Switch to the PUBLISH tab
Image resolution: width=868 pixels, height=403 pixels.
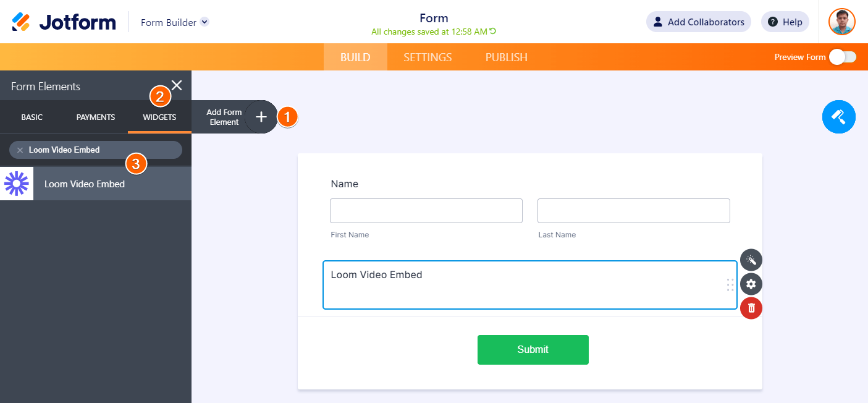(x=506, y=57)
